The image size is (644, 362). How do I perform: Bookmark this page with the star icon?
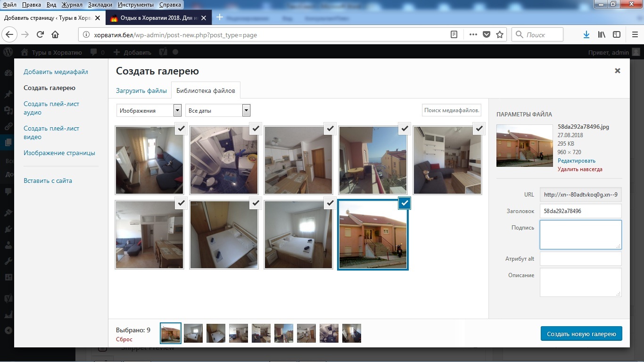point(500,34)
